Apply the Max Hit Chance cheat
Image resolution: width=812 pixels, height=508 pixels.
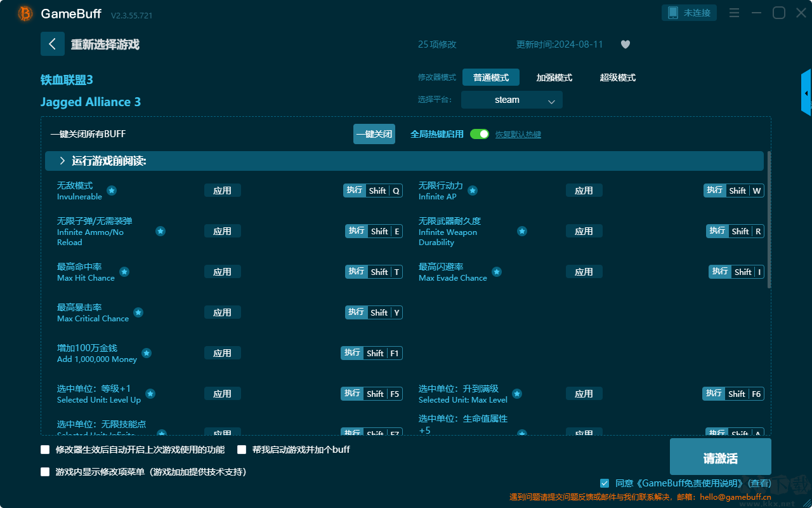[x=223, y=272]
